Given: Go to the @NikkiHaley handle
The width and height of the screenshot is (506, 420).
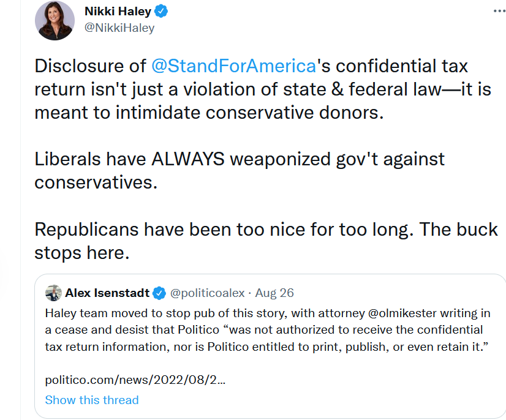Looking at the screenshot, I should click(x=119, y=28).
